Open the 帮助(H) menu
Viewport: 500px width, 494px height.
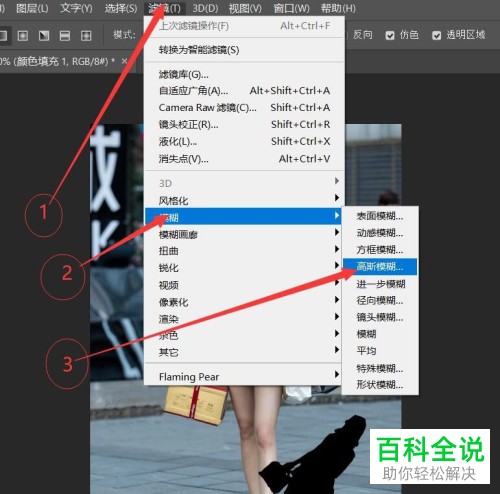click(x=338, y=8)
